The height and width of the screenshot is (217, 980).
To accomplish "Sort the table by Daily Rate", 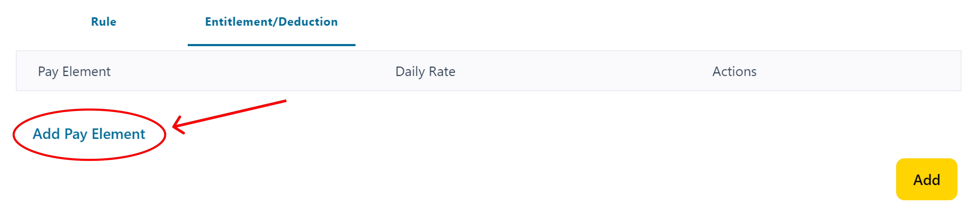I will pyautogui.click(x=425, y=71).
